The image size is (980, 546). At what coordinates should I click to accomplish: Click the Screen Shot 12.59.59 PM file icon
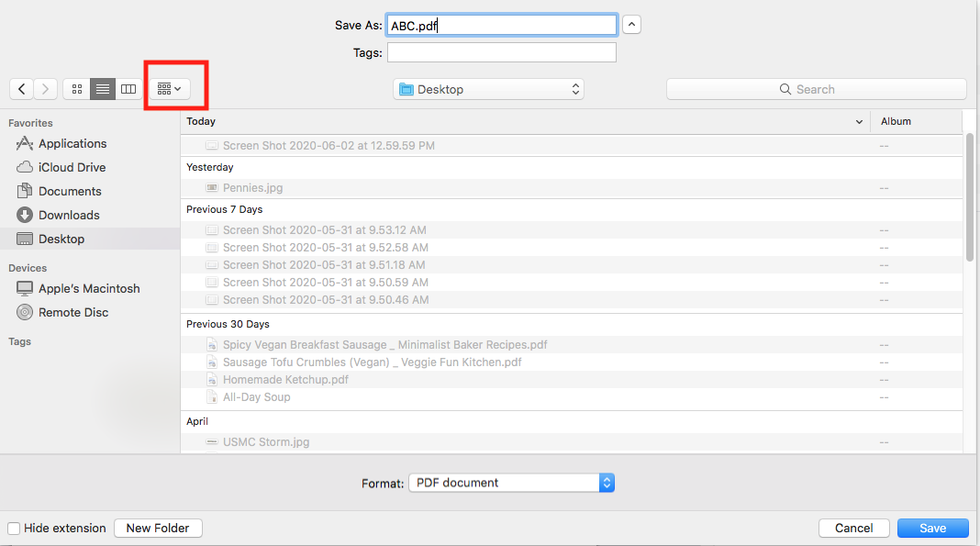coord(212,146)
